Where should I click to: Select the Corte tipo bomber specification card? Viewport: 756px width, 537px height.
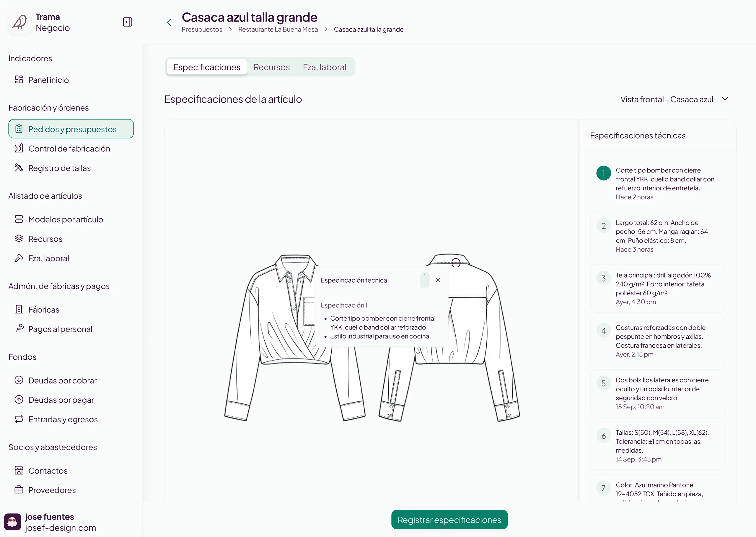tap(658, 183)
